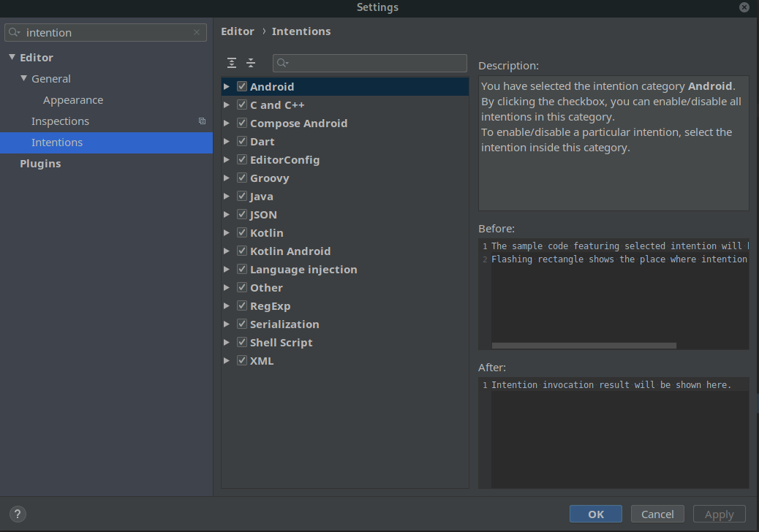
Task: Click the copy icon next to Inspections
Action: click(202, 121)
